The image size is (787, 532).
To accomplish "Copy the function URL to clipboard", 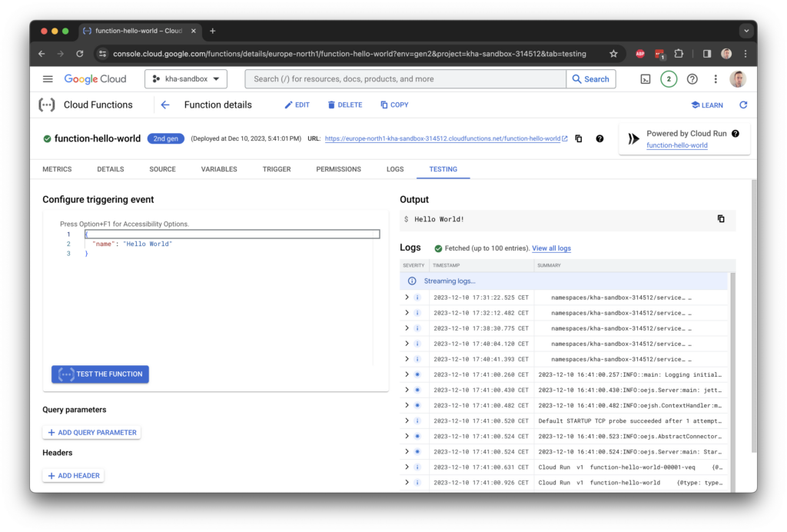I will (579, 138).
